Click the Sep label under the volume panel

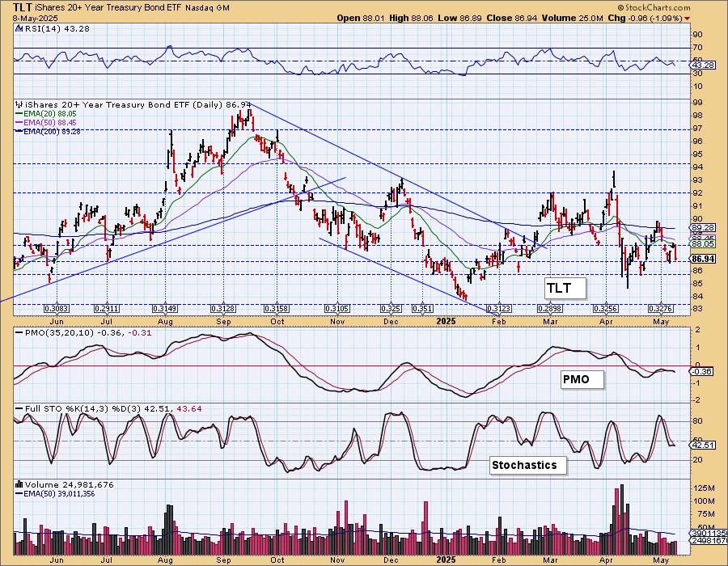[223, 560]
